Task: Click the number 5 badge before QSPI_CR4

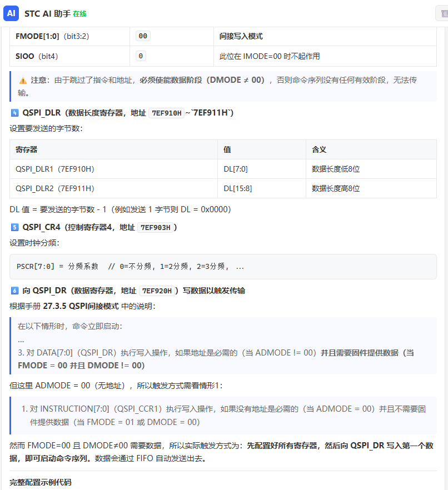Action: (x=14, y=227)
